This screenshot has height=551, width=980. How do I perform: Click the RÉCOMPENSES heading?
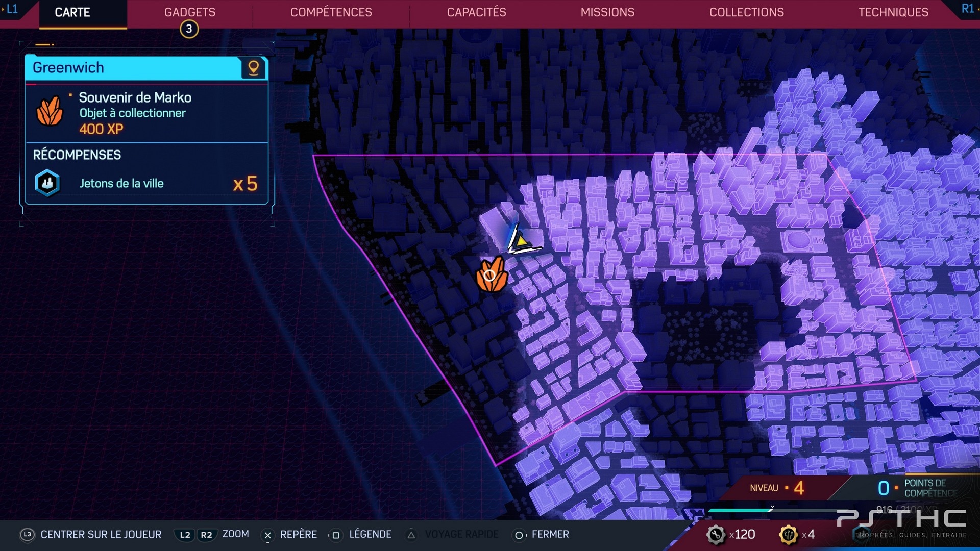pos(77,155)
